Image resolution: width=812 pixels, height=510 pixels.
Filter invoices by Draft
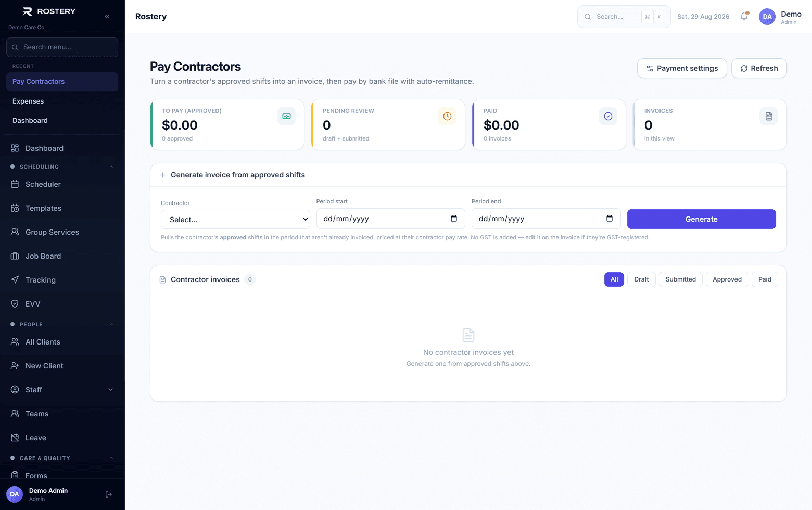pos(641,279)
